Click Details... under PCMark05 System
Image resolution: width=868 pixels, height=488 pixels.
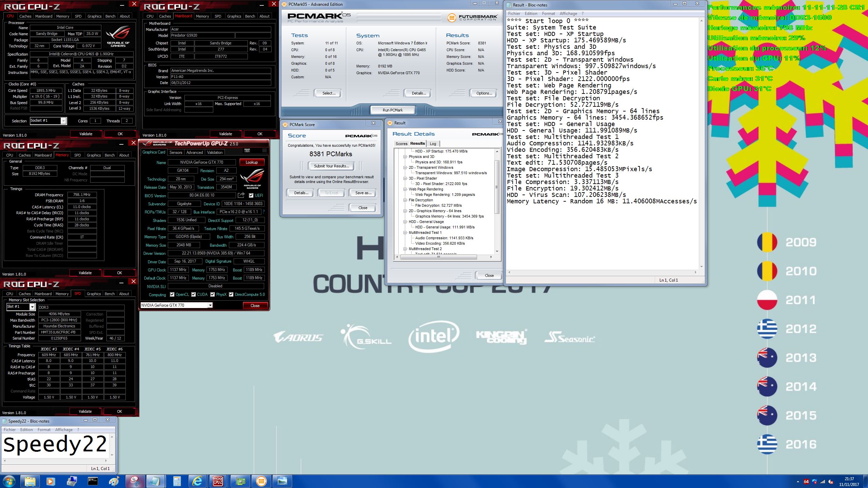click(x=419, y=93)
